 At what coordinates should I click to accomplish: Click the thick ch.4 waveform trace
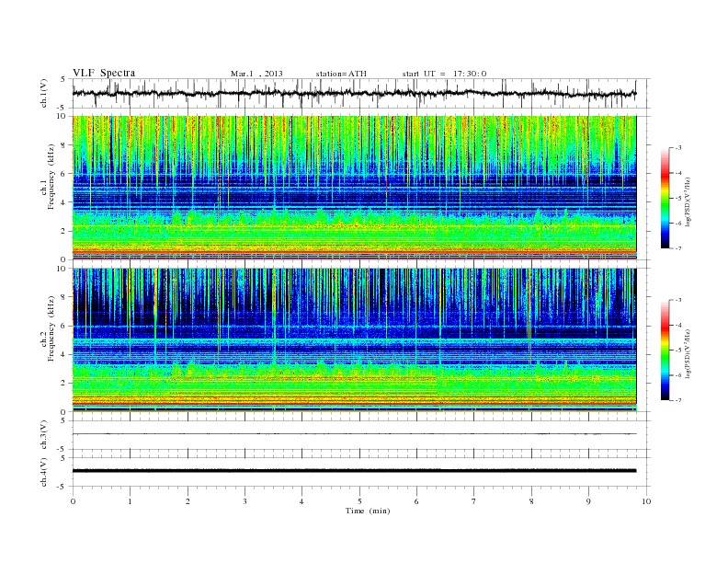(354, 471)
